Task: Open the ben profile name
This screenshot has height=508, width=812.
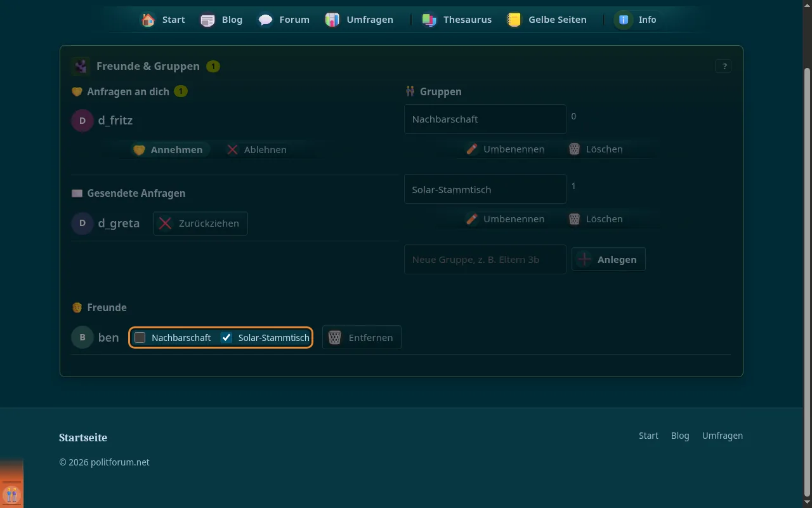Action: tap(108, 337)
